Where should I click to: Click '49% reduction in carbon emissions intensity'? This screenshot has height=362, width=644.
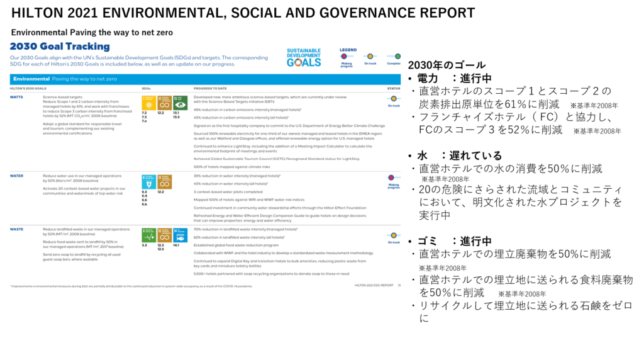pyautogui.click(x=247, y=110)
